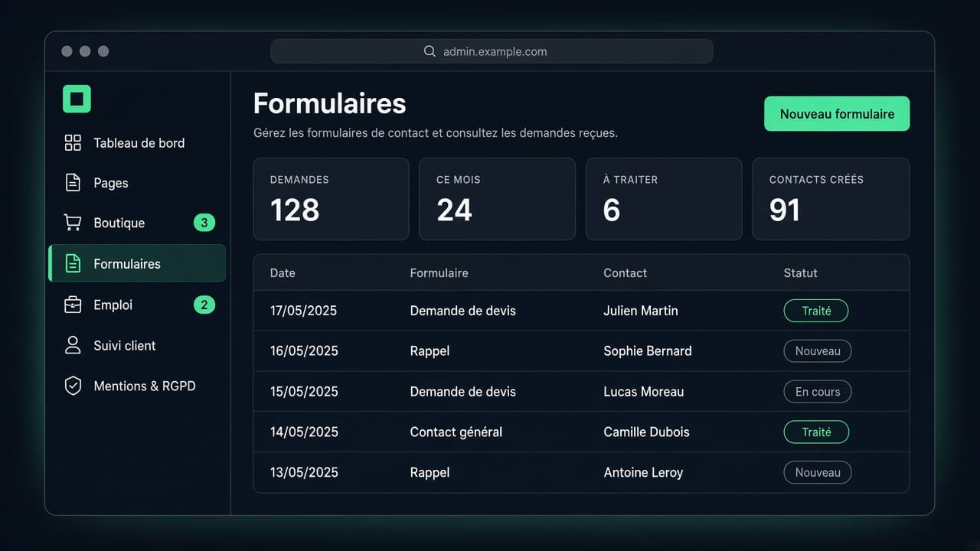980x551 pixels.
Task: Click Demande de devis in Lucas Moreau row
Action: [x=462, y=392]
